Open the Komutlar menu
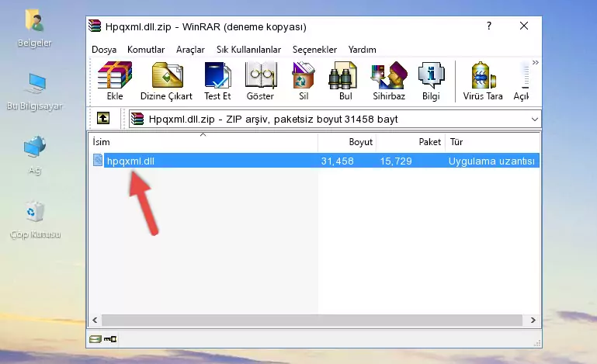 coord(146,50)
